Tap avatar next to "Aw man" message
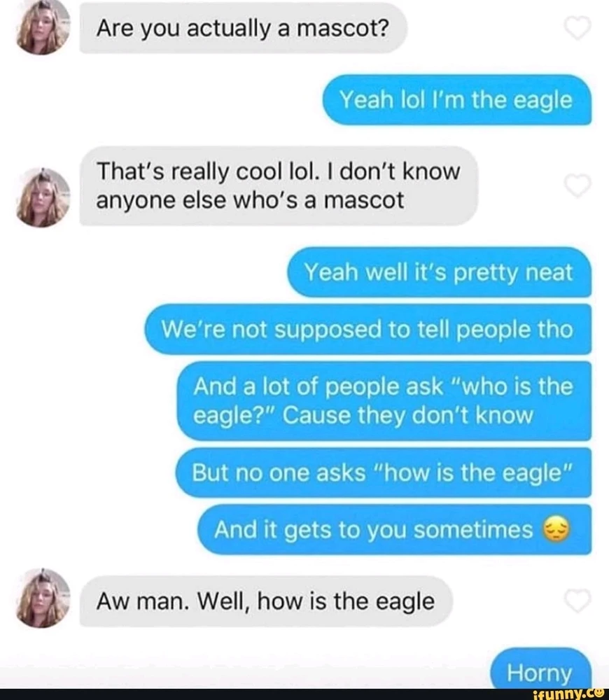Viewport: 609px width, 700px height. (x=43, y=598)
